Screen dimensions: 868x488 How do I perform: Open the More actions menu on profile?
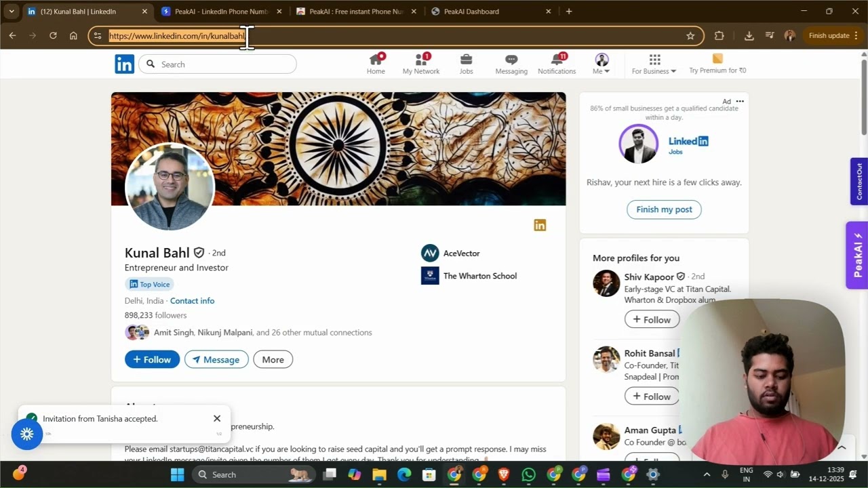(x=273, y=359)
